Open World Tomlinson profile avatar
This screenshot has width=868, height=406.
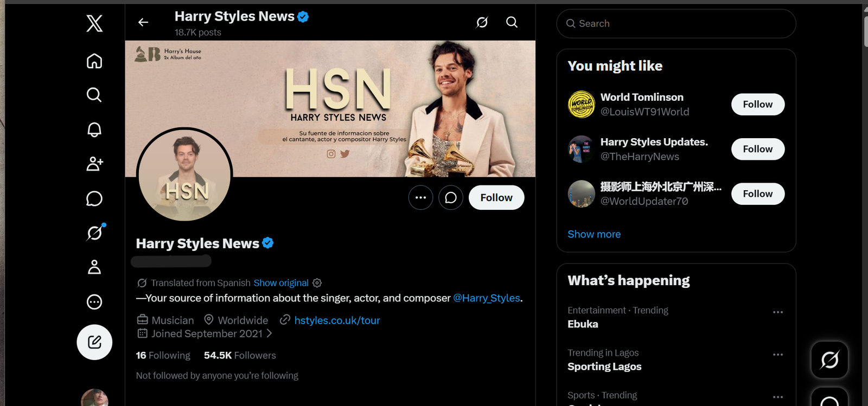click(581, 104)
